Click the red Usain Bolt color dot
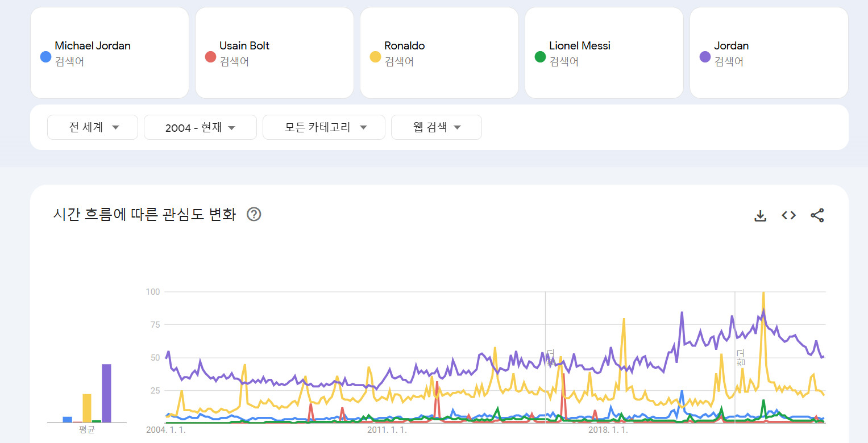The height and width of the screenshot is (443, 868). click(210, 57)
